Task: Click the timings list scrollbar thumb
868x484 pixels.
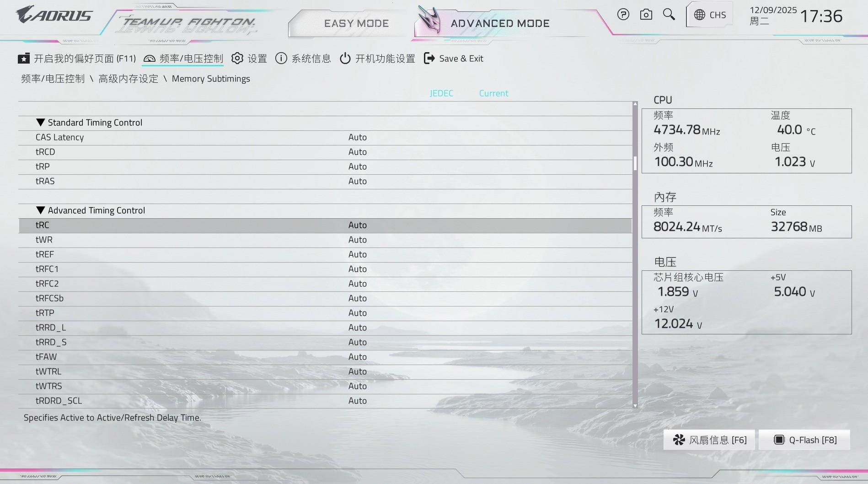Action: pyautogui.click(x=635, y=163)
